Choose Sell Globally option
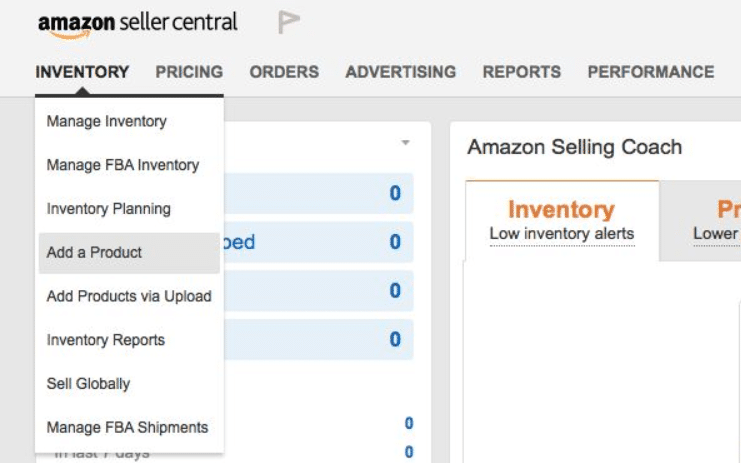The image size is (741, 463). pyautogui.click(x=129, y=384)
